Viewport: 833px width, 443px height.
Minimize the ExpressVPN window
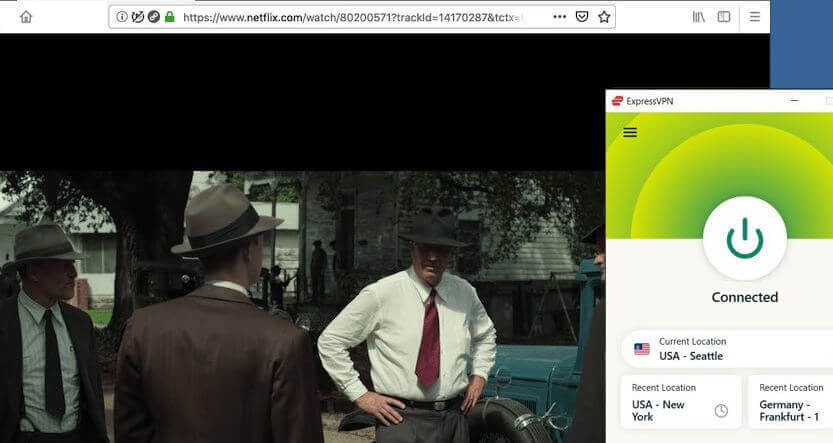[795, 100]
